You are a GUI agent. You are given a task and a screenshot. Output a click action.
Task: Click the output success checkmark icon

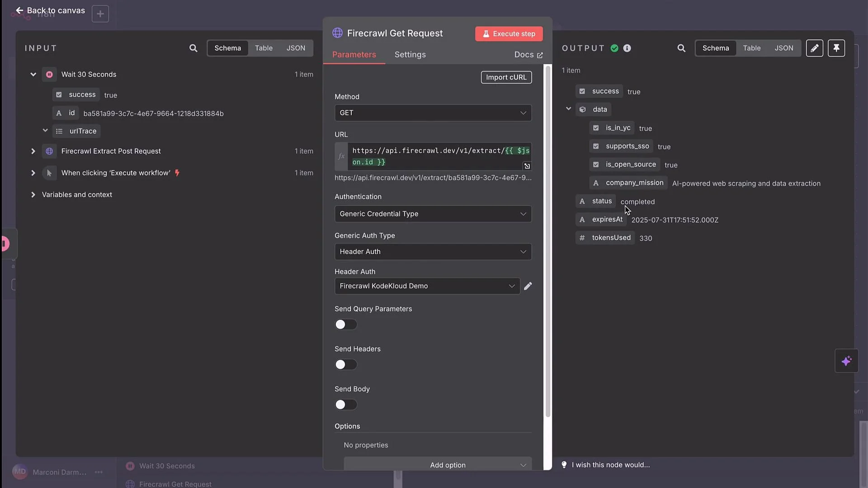click(x=614, y=48)
